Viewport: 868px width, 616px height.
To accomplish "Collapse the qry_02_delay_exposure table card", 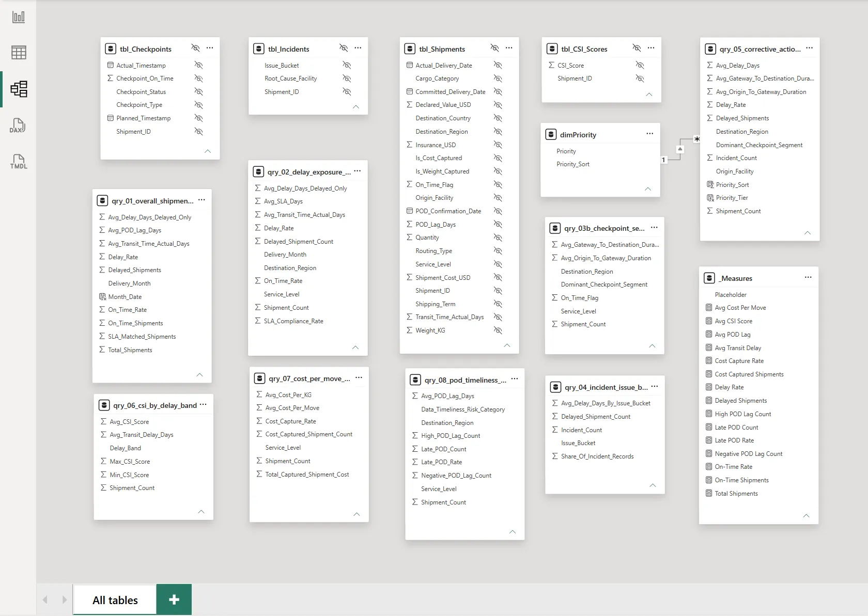I will [x=355, y=348].
